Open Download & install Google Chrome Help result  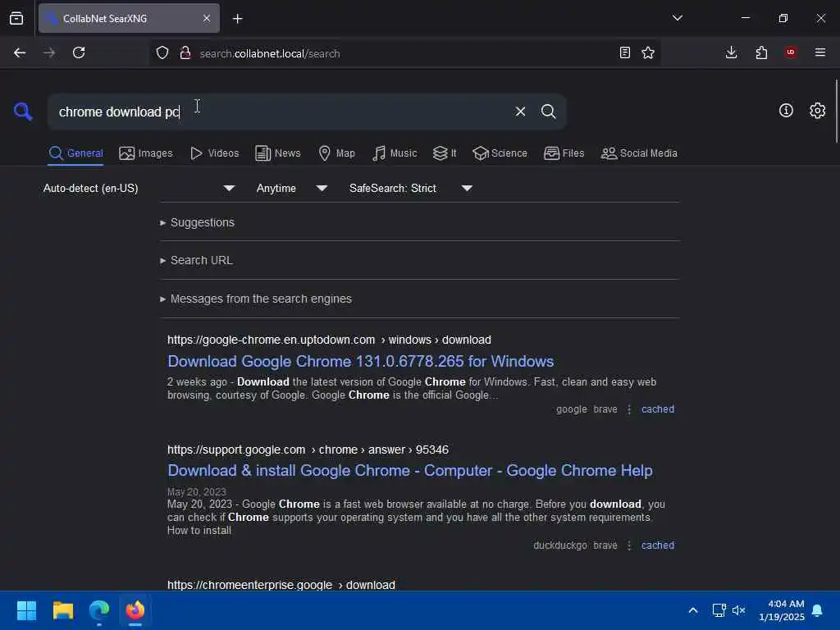(410, 470)
